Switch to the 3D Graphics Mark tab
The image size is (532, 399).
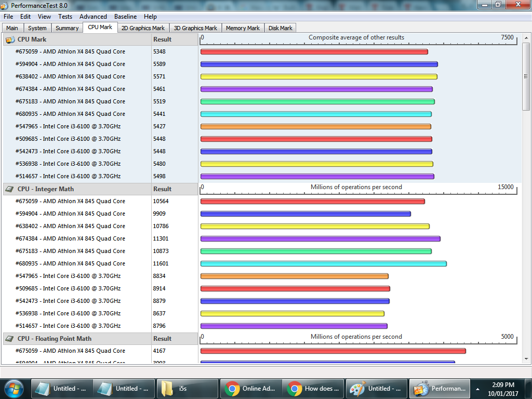pos(195,28)
